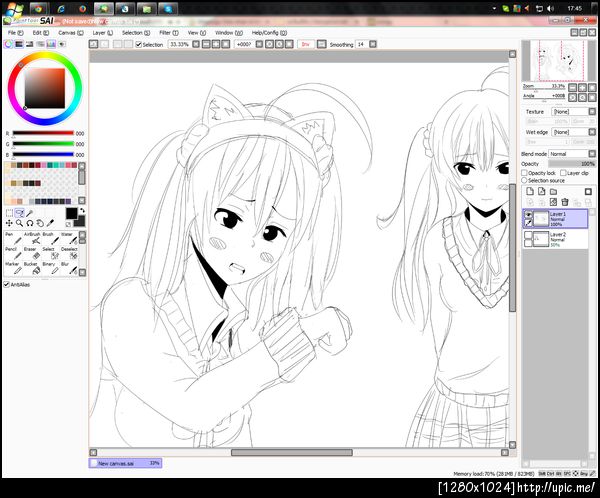Choose the rectangular selection tool
The width and height of the screenshot is (600, 498).
coord(9,213)
